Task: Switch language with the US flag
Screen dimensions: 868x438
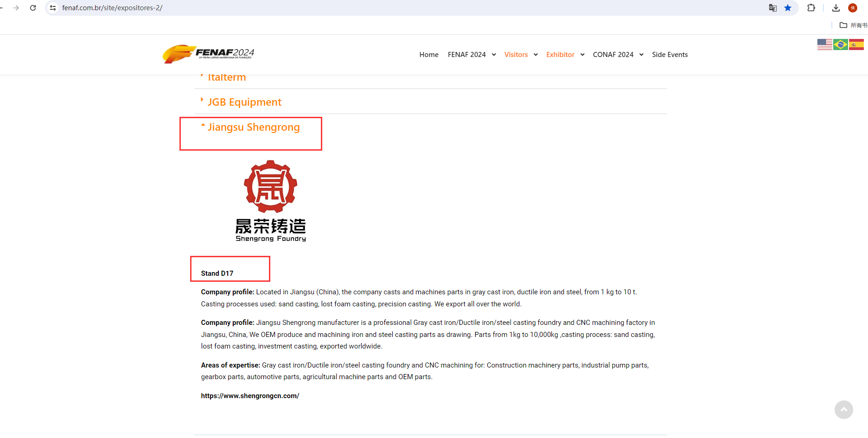Action: pos(825,44)
